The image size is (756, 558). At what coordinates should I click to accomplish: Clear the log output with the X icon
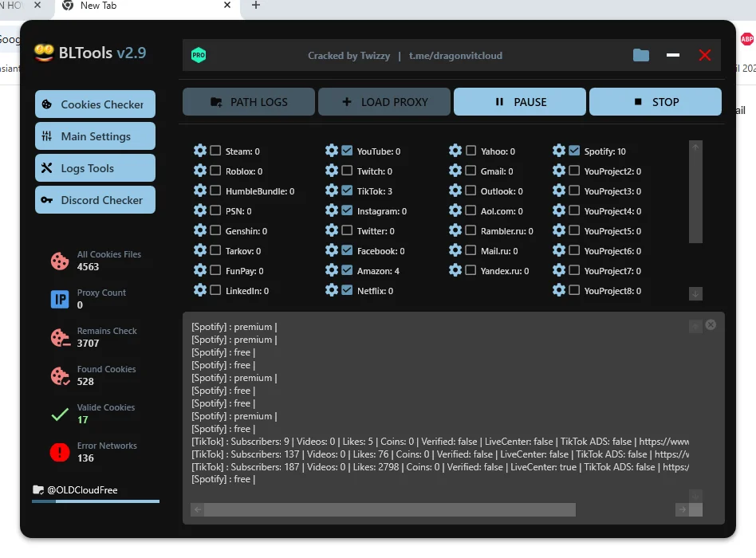[711, 324]
